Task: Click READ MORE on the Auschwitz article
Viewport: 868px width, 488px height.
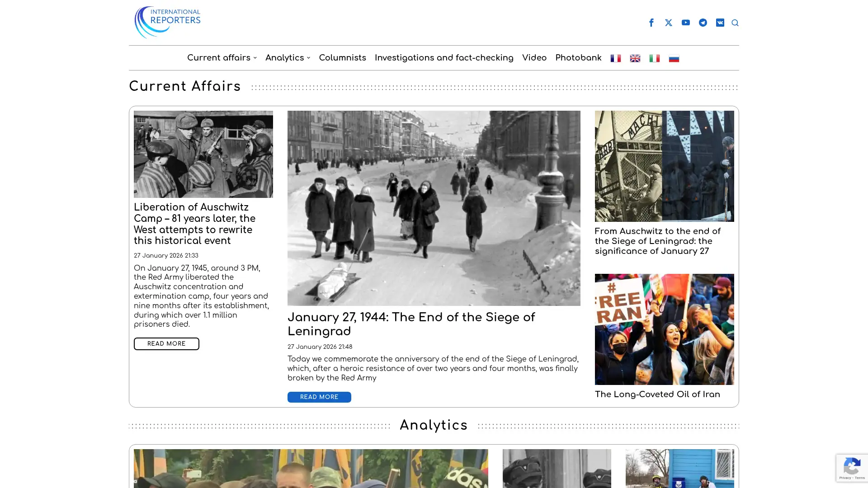Action: coord(166,343)
